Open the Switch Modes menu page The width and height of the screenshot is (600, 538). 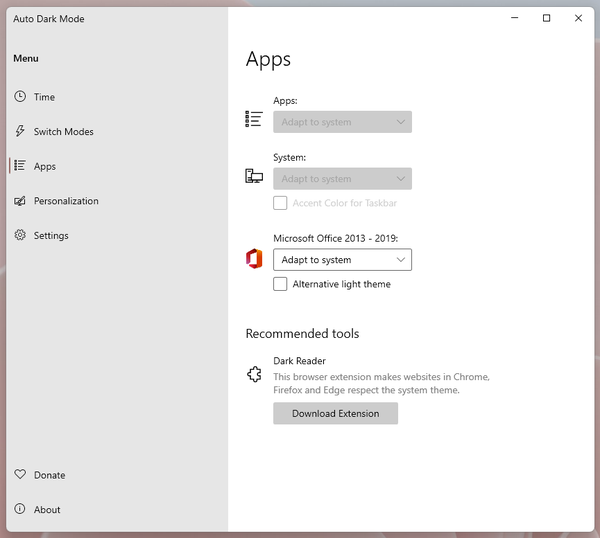tap(63, 132)
